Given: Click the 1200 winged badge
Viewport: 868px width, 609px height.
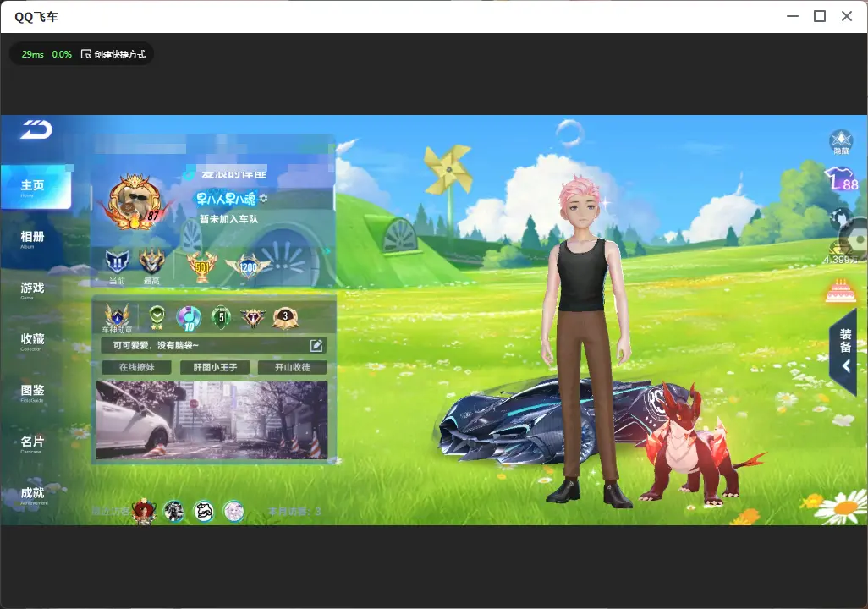Looking at the screenshot, I should pyautogui.click(x=248, y=266).
